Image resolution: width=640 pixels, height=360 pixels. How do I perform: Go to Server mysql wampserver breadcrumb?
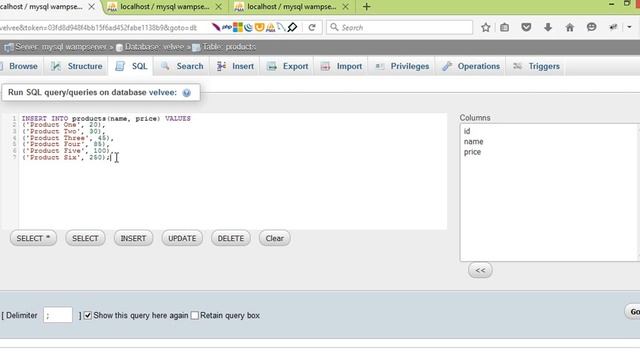56,47
